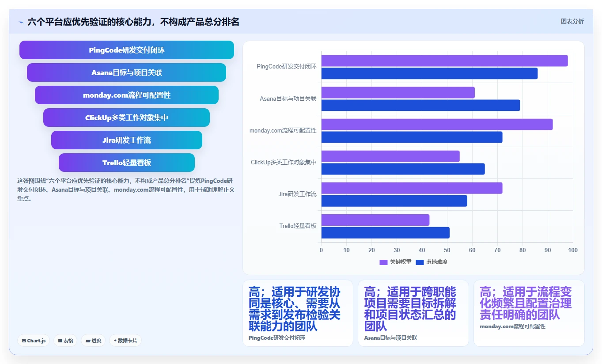Screen dimensions: 602x364
Task: Click the Chart.js tag chip
Action: tap(34, 341)
